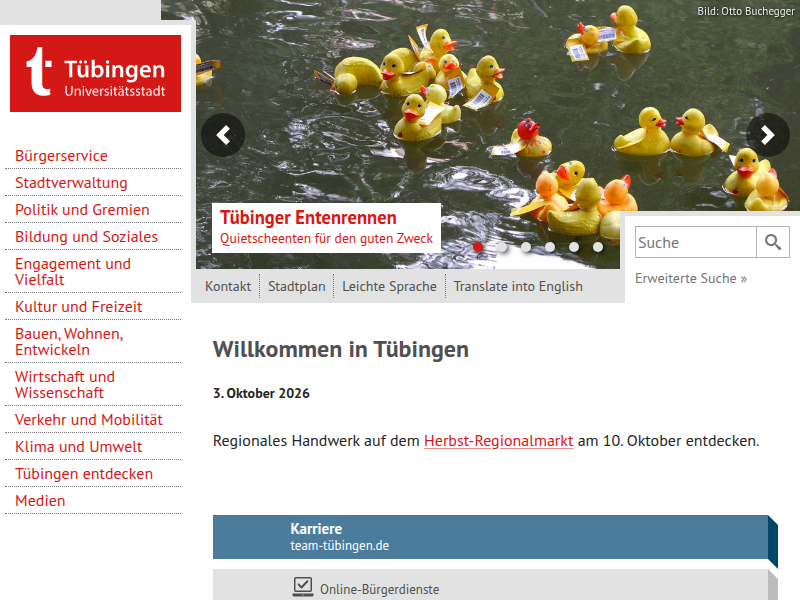Select the third carousel dot
The width and height of the screenshot is (800, 600).
click(526, 247)
